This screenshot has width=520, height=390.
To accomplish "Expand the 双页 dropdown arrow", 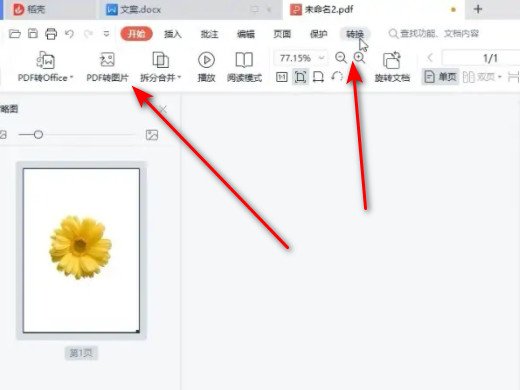I will click(499, 77).
